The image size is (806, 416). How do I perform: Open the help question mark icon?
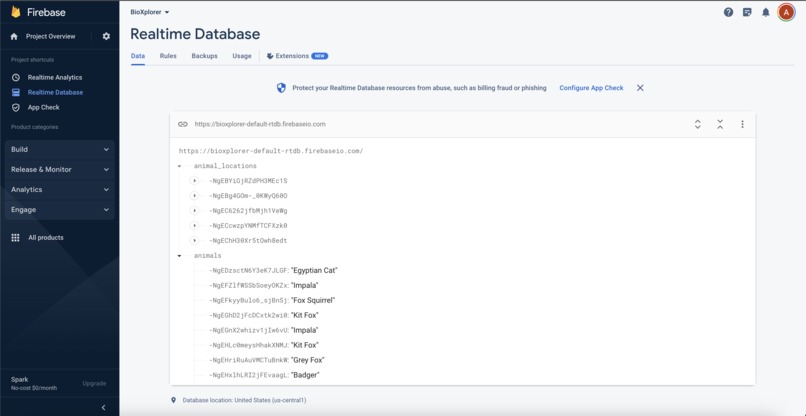pos(728,12)
